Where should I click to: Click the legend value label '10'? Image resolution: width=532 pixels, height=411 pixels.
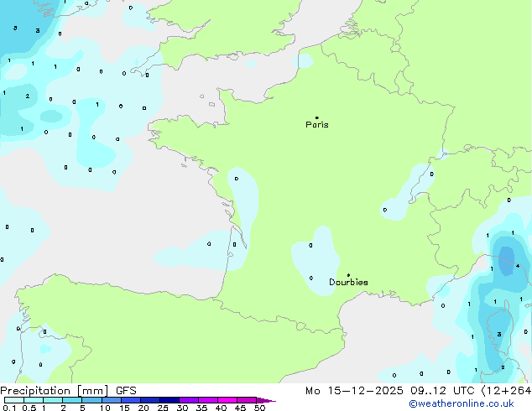pos(105,408)
